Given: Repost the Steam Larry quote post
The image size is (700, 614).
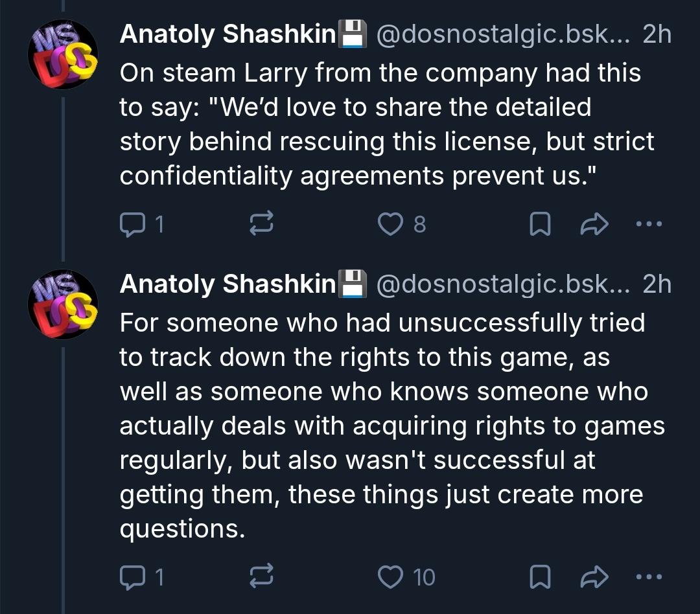Looking at the screenshot, I should point(262,224).
